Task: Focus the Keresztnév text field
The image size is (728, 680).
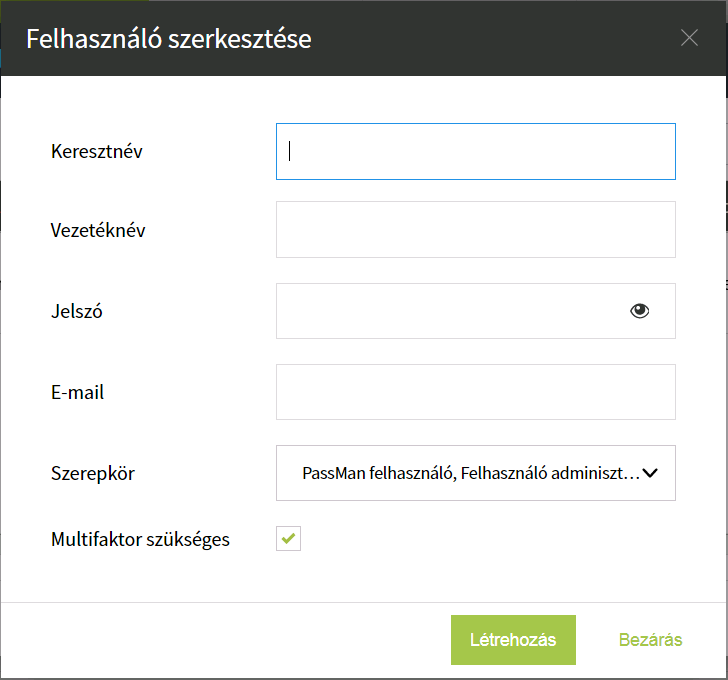Action: 475,151
